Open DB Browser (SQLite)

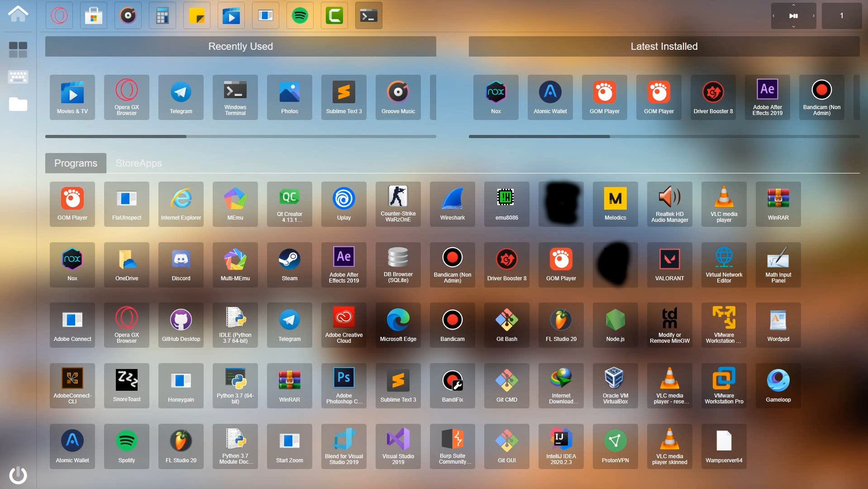coord(398,265)
